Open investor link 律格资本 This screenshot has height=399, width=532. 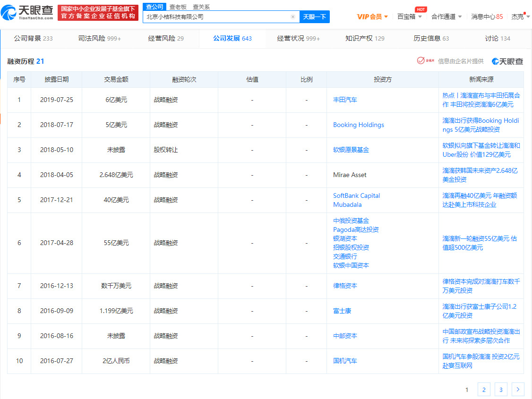click(x=345, y=286)
